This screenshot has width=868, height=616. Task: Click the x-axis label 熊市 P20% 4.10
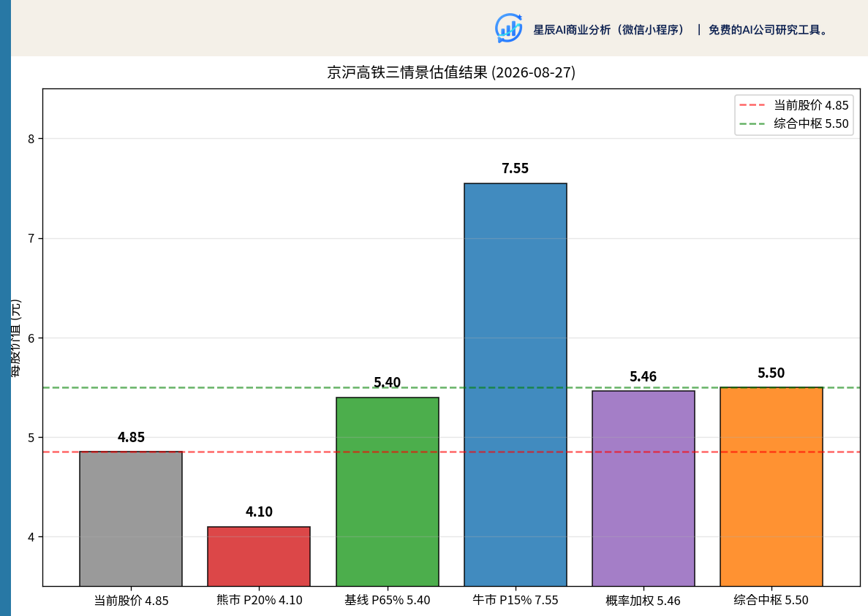point(259,601)
